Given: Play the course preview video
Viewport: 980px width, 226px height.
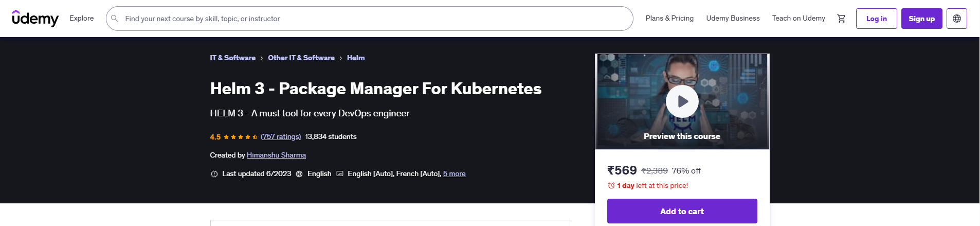Looking at the screenshot, I should click(x=682, y=101).
